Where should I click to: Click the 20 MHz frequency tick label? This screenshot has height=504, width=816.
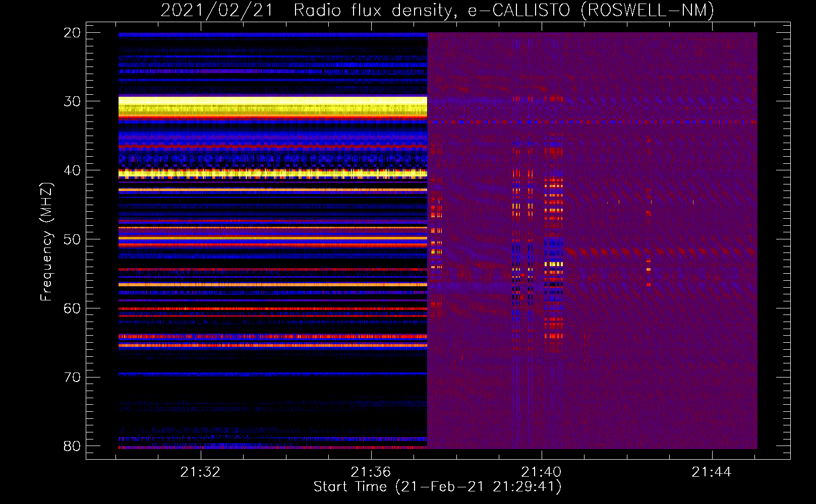tap(72, 33)
